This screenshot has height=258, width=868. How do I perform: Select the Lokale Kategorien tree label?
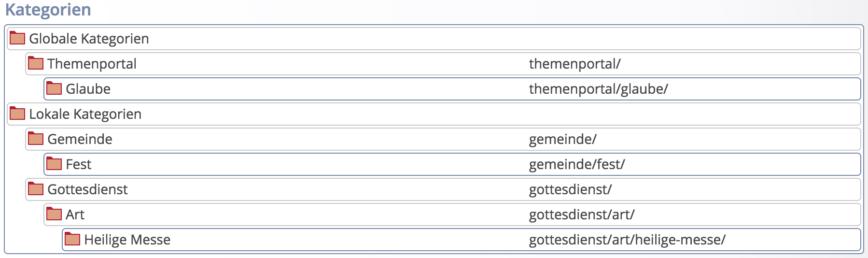click(x=85, y=114)
